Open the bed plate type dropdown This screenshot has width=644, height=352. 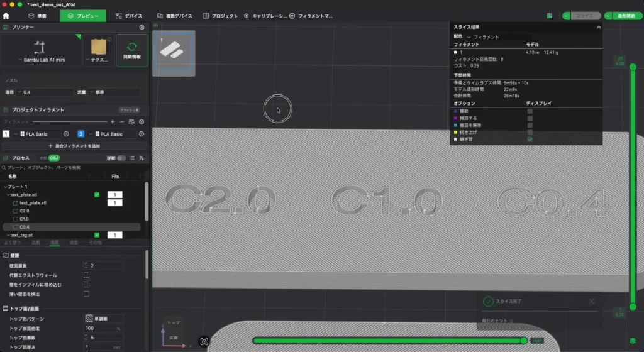pyautogui.click(x=97, y=60)
